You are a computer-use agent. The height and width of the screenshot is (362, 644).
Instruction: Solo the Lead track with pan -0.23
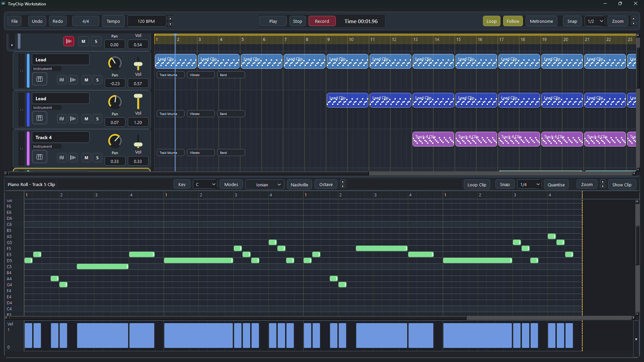point(97,80)
